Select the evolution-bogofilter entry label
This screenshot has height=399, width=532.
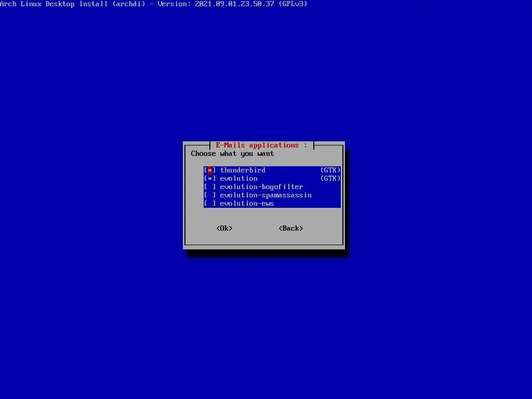[x=261, y=187]
